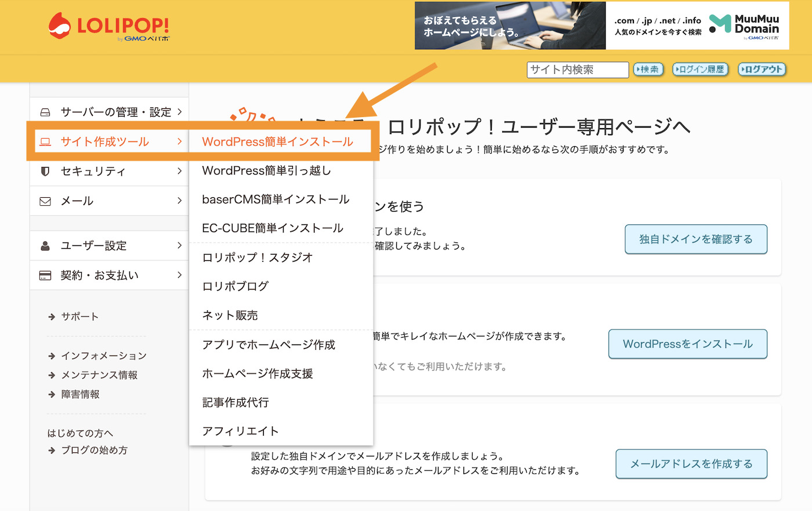
Task: Expand the メール chevron
Action: click(179, 200)
